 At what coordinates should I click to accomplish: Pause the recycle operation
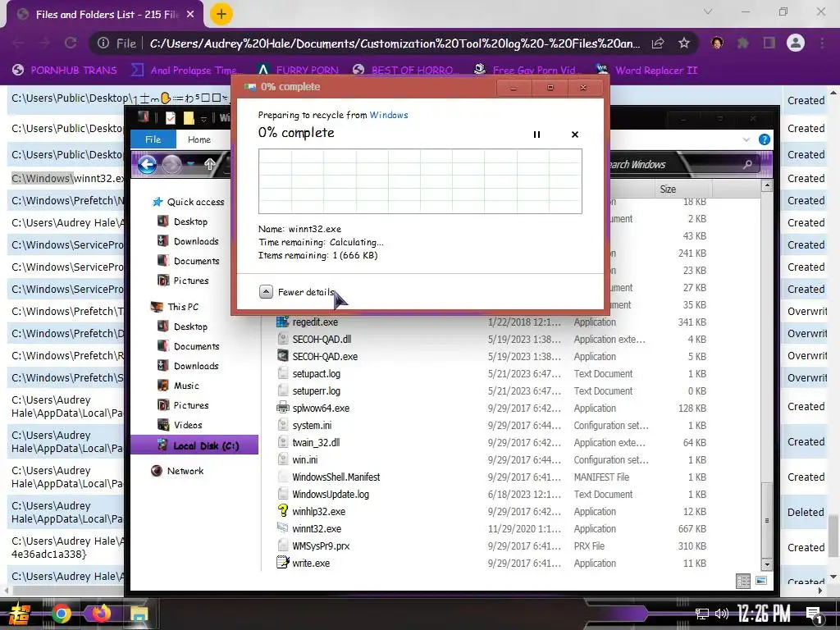pyautogui.click(x=536, y=135)
